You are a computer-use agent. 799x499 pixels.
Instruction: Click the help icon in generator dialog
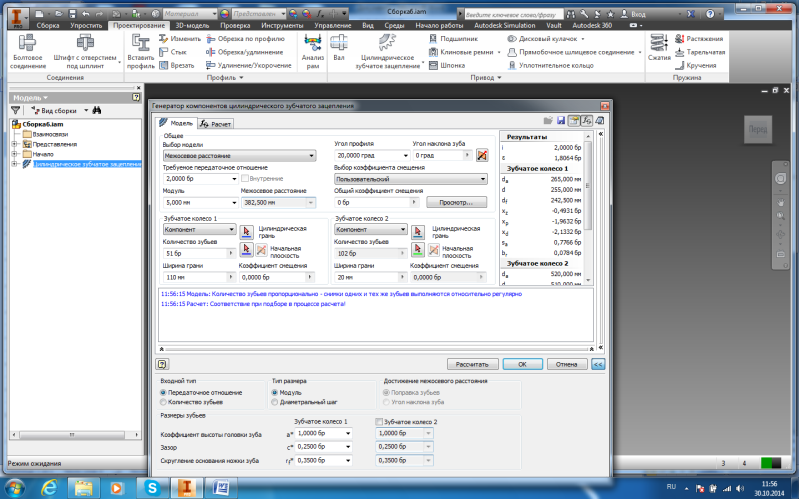point(162,364)
